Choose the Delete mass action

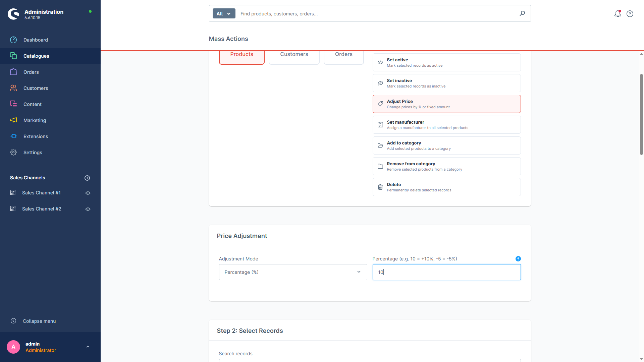pos(446,187)
